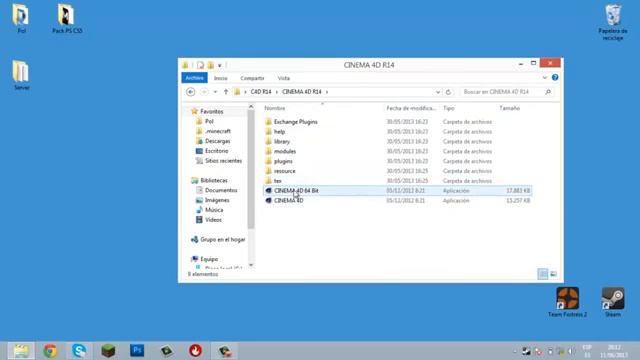640x360 pixels.
Task: Select the Exchange Plugins folder
Action: (x=296, y=122)
